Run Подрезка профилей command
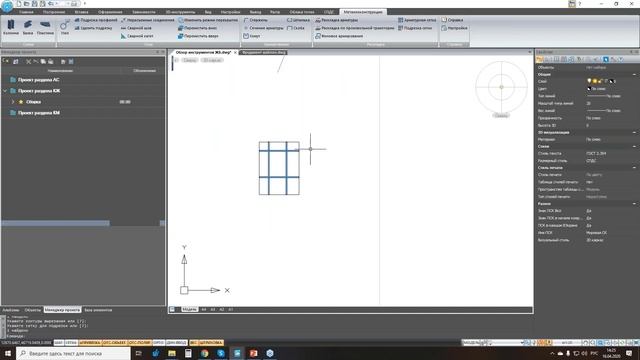 96,20
